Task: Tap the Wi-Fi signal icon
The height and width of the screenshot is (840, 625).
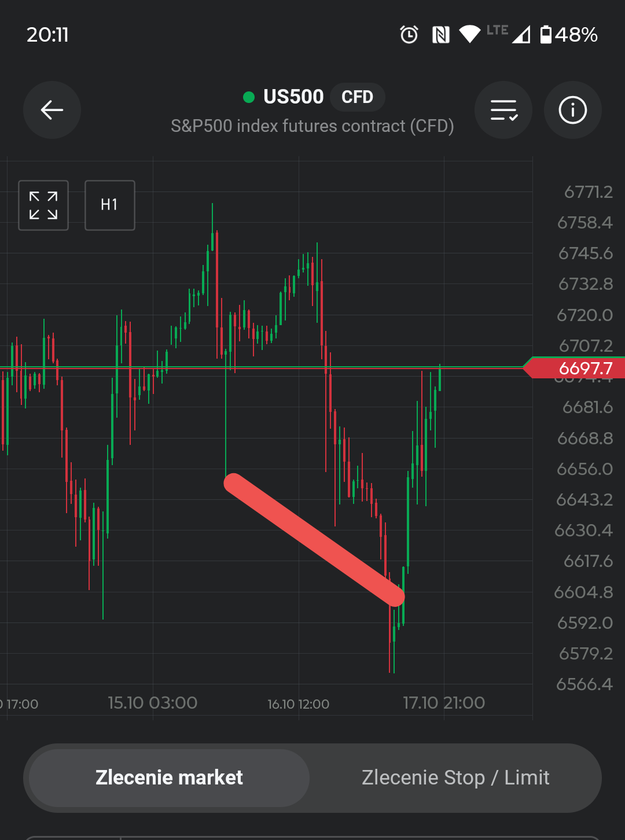Action: 469,35
